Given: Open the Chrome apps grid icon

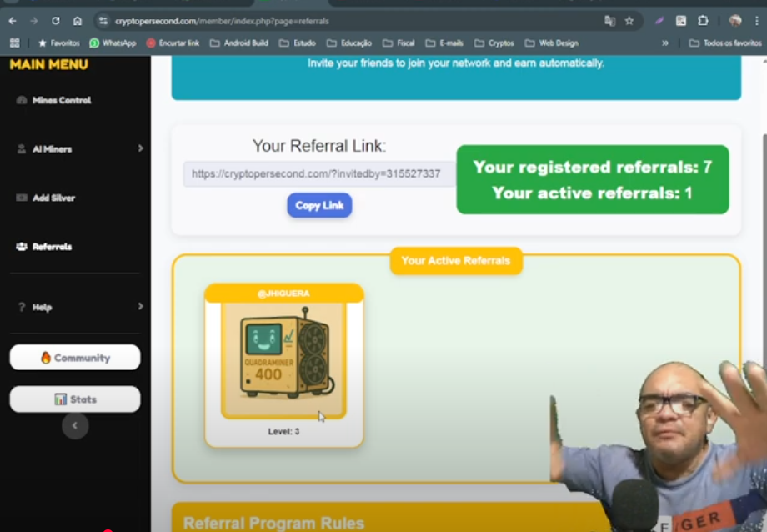Looking at the screenshot, I should 15,43.
